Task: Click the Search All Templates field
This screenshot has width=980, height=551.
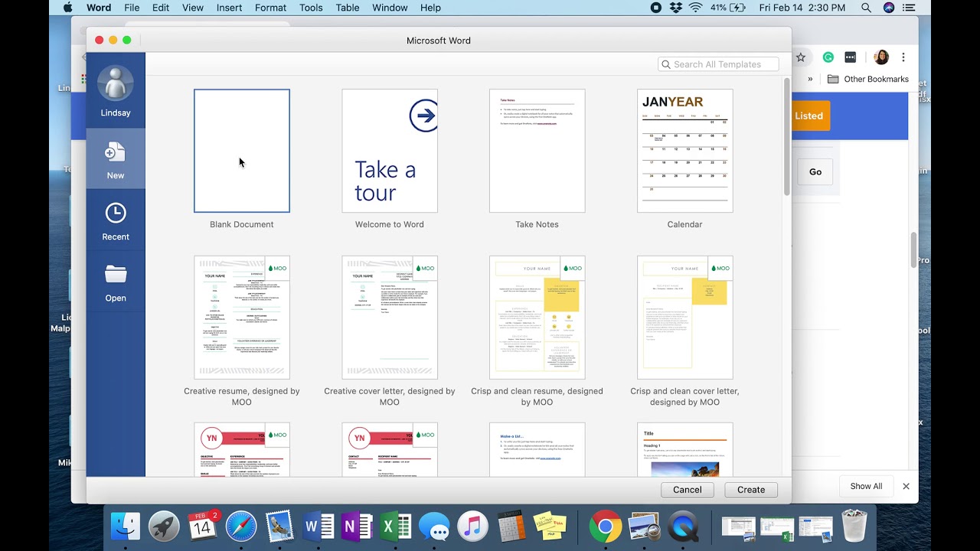Action: pos(718,64)
